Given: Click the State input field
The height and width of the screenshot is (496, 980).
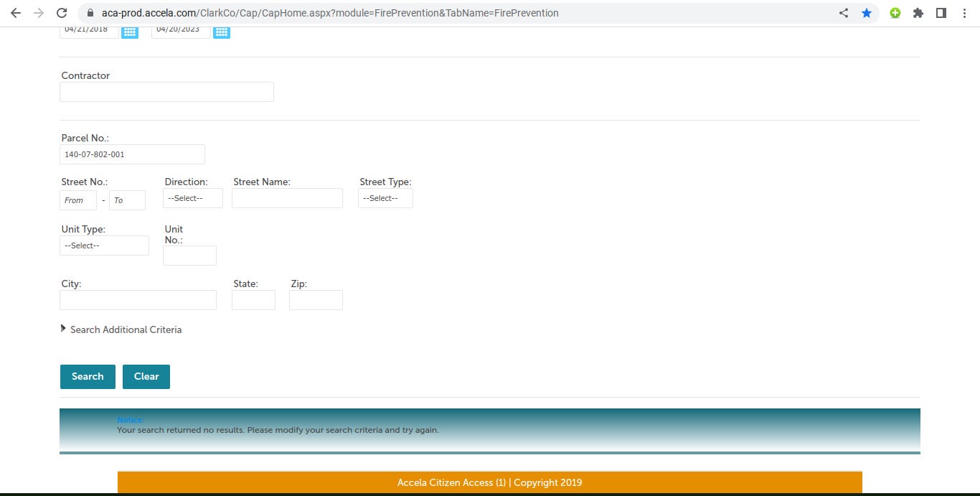Looking at the screenshot, I should [253, 300].
